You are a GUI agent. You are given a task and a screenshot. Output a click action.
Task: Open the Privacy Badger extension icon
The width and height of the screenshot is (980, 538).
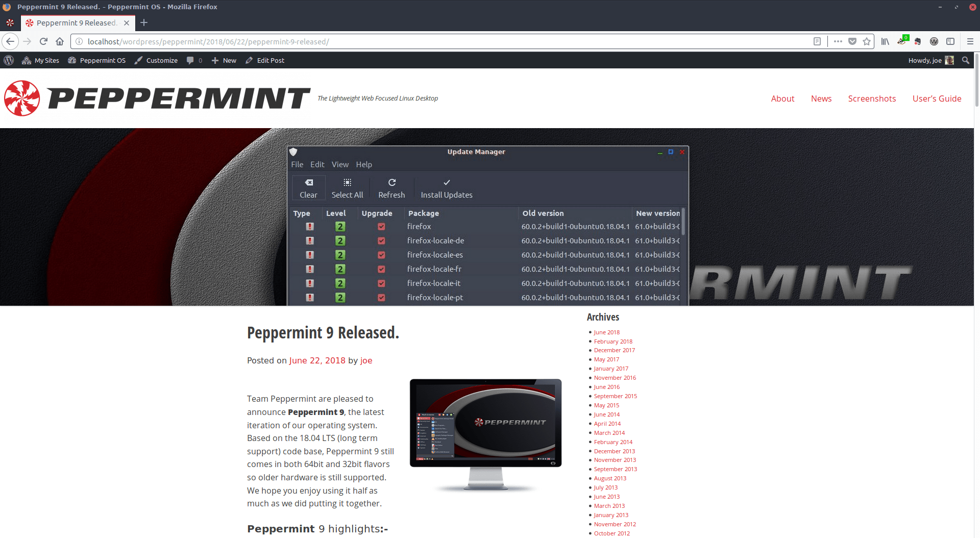click(x=902, y=41)
